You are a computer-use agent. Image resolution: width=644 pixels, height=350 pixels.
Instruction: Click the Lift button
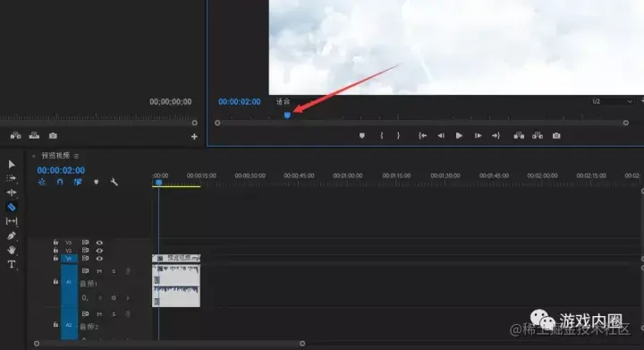click(519, 135)
